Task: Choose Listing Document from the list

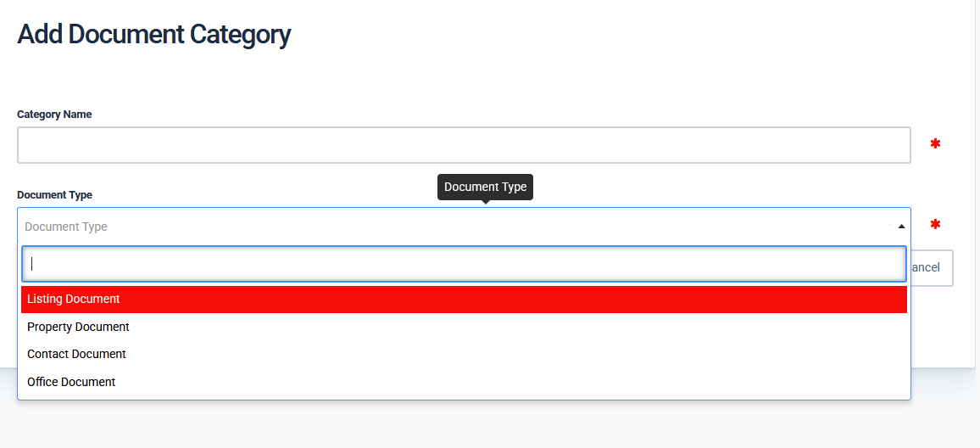Action: point(74,300)
